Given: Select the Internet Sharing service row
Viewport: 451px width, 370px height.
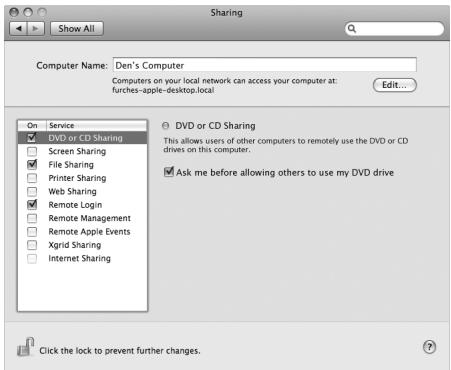Looking at the screenshot, I should click(x=82, y=258).
